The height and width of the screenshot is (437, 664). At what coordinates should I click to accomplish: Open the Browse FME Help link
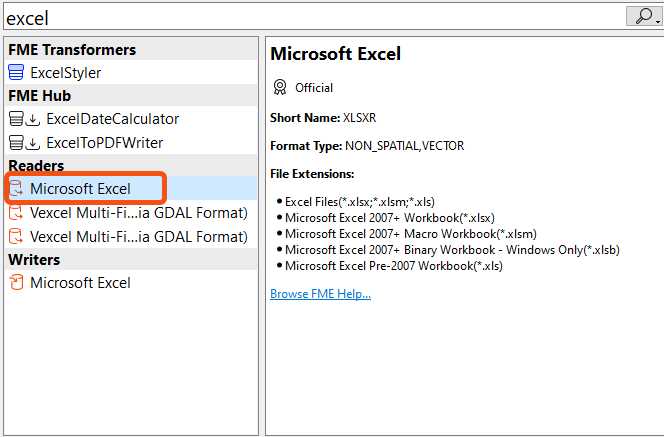(x=321, y=293)
